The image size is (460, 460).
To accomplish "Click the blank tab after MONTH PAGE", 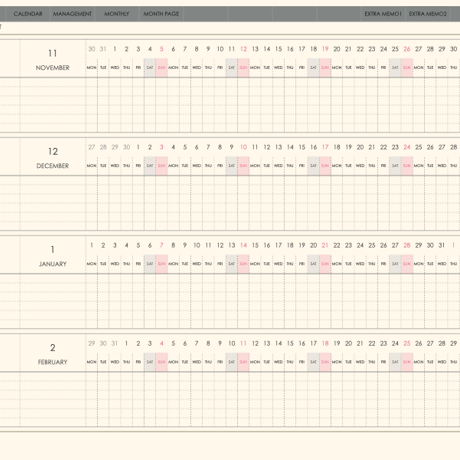I will click(206, 14).
